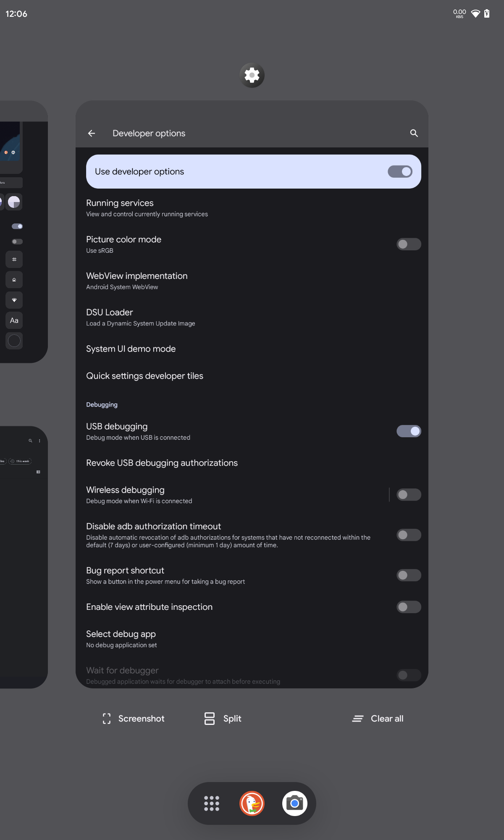
Task: Tap the back arrow in Developer options
Action: pos(92,133)
